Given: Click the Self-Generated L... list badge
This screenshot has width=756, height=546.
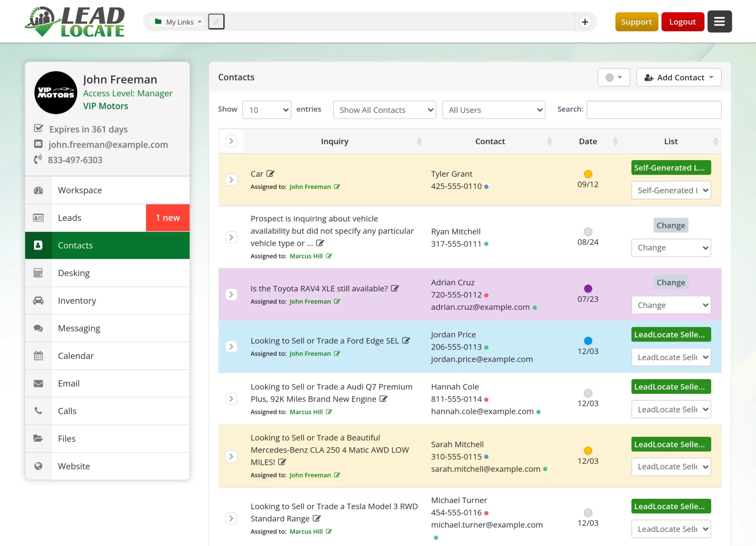Looking at the screenshot, I should (x=671, y=168).
